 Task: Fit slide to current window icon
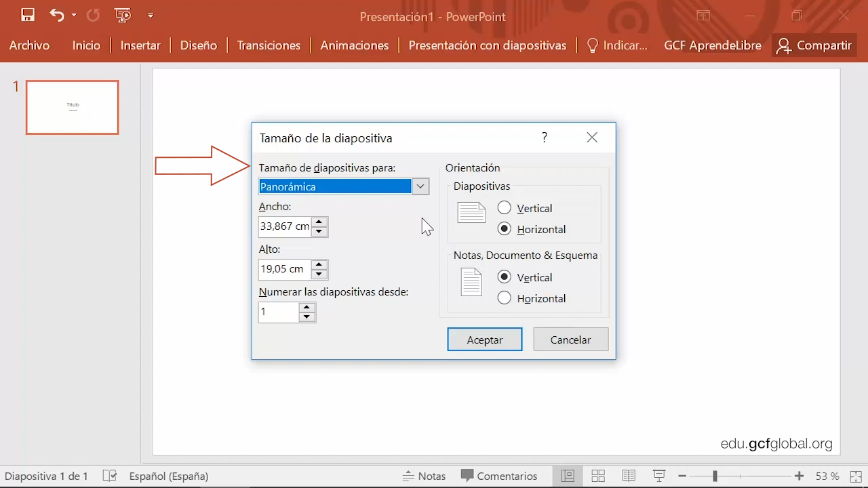(856, 476)
